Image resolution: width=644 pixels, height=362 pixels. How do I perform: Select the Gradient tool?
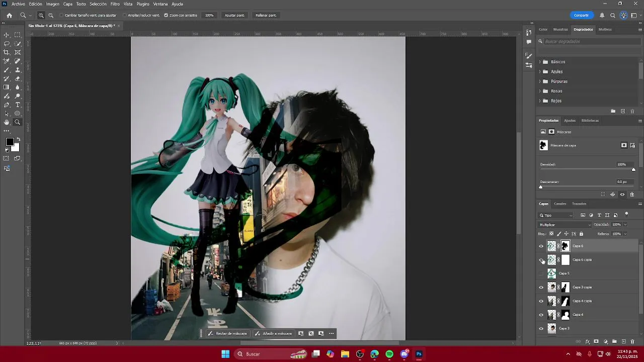tap(7, 87)
